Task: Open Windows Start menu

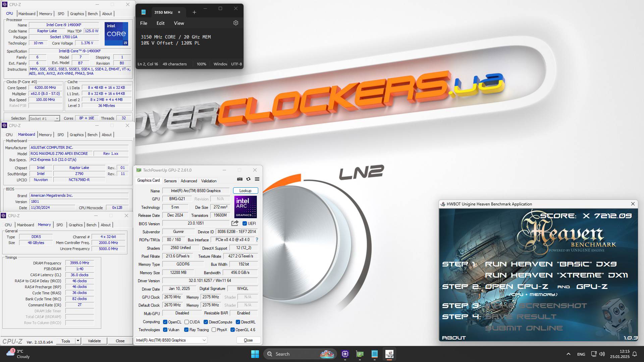Action: pyautogui.click(x=255, y=354)
